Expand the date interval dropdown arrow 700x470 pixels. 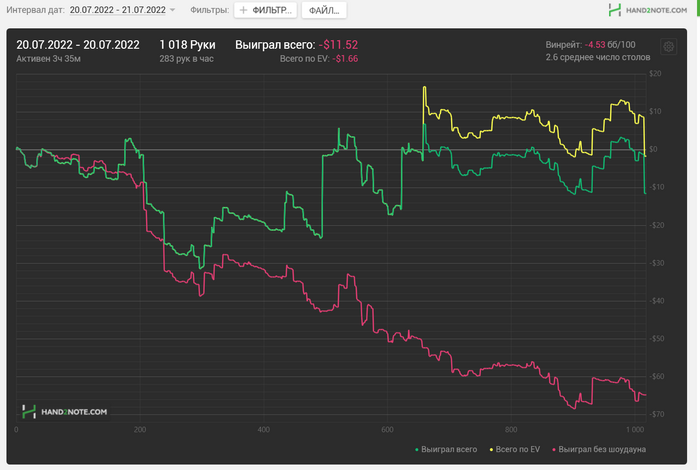pyautogui.click(x=172, y=10)
